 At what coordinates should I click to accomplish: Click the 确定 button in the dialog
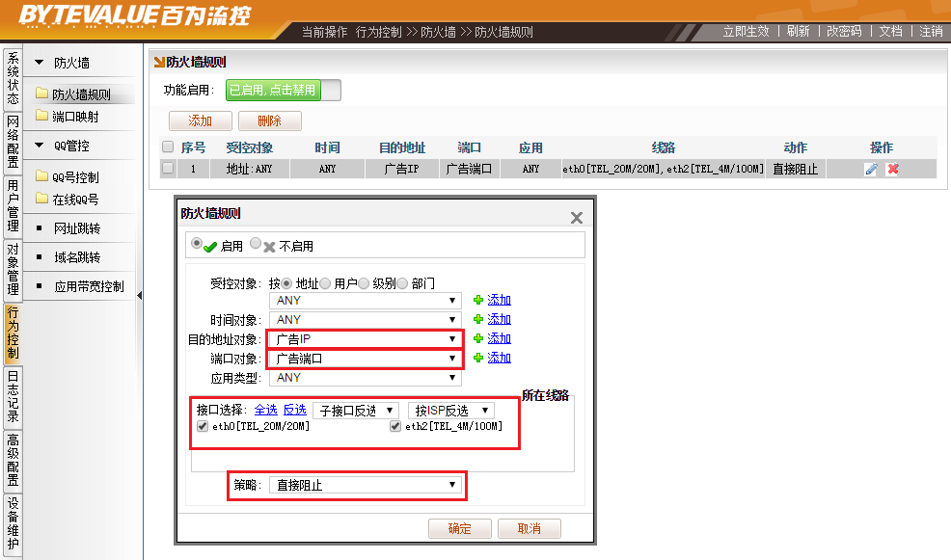[460, 528]
